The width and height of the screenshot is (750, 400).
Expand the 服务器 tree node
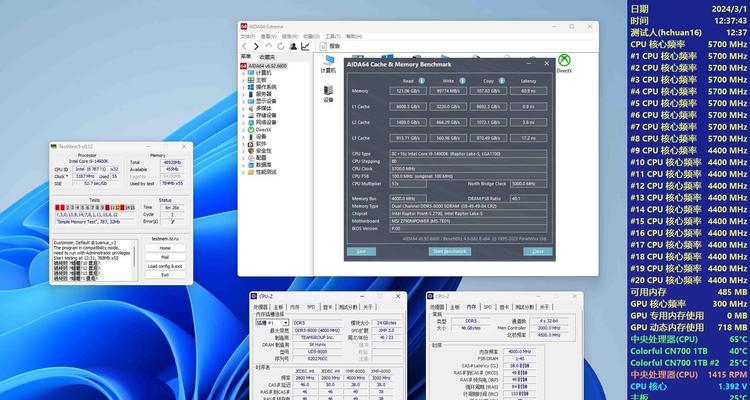point(243,94)
